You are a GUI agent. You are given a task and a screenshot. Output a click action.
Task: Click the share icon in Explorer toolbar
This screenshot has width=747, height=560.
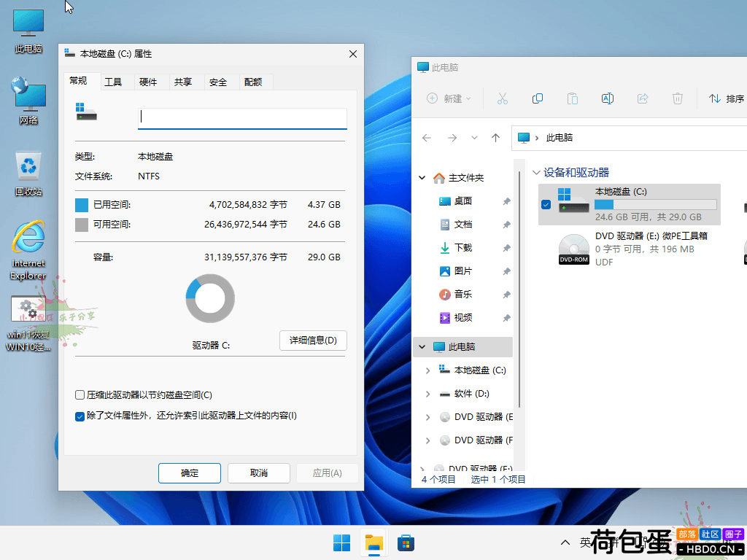point(643,98)
